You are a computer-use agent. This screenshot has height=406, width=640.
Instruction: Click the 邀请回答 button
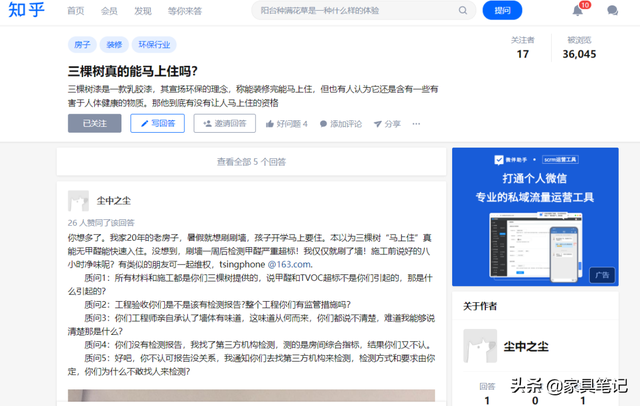(x=224, y=123)
